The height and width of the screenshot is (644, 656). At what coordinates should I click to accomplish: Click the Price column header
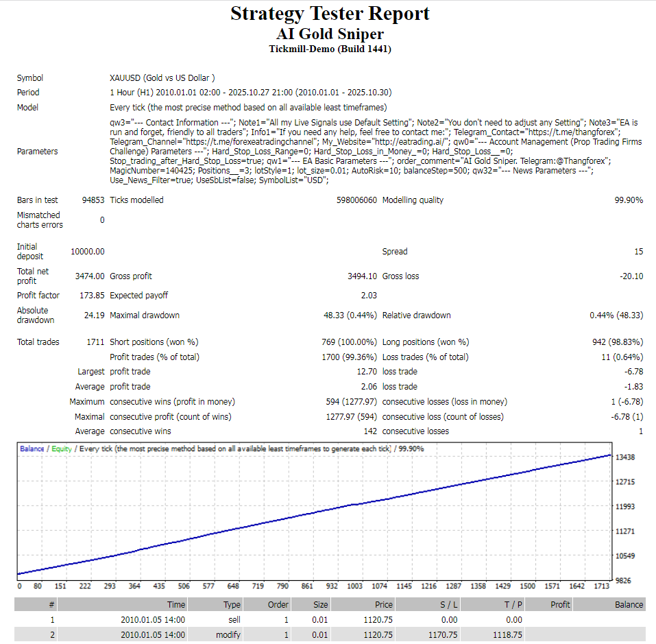tap(383, 604)
